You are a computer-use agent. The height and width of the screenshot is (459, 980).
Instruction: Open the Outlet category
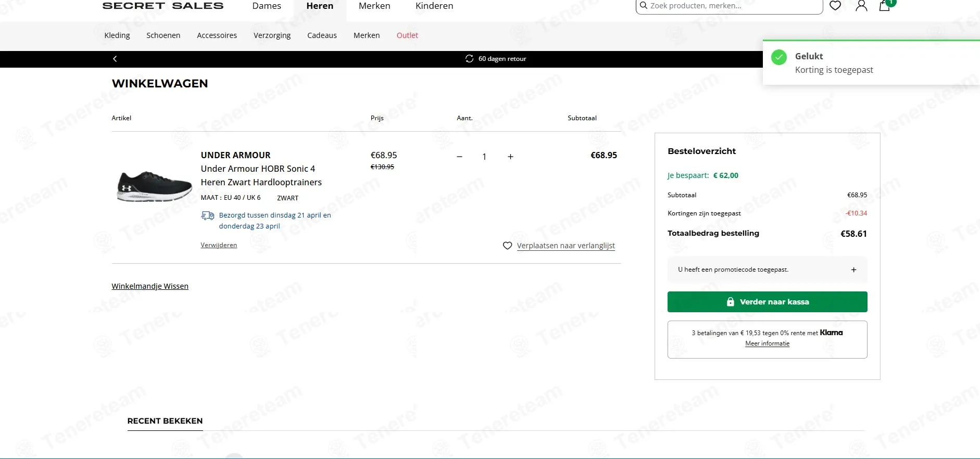(407, 35)
